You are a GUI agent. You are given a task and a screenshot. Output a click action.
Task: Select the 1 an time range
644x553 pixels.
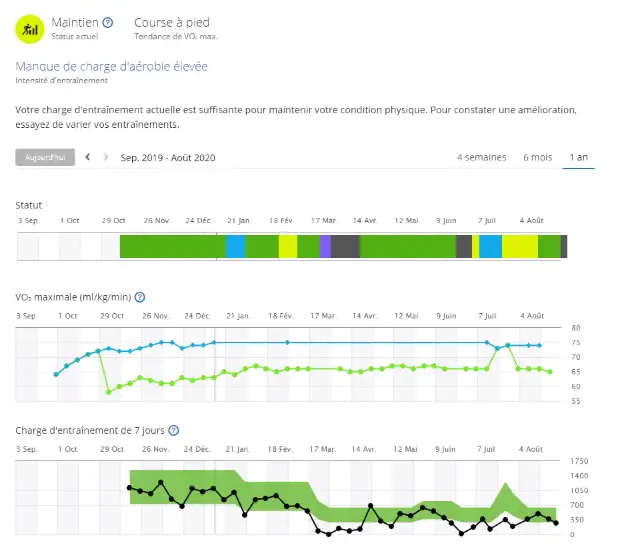click(x=578, y=157)
